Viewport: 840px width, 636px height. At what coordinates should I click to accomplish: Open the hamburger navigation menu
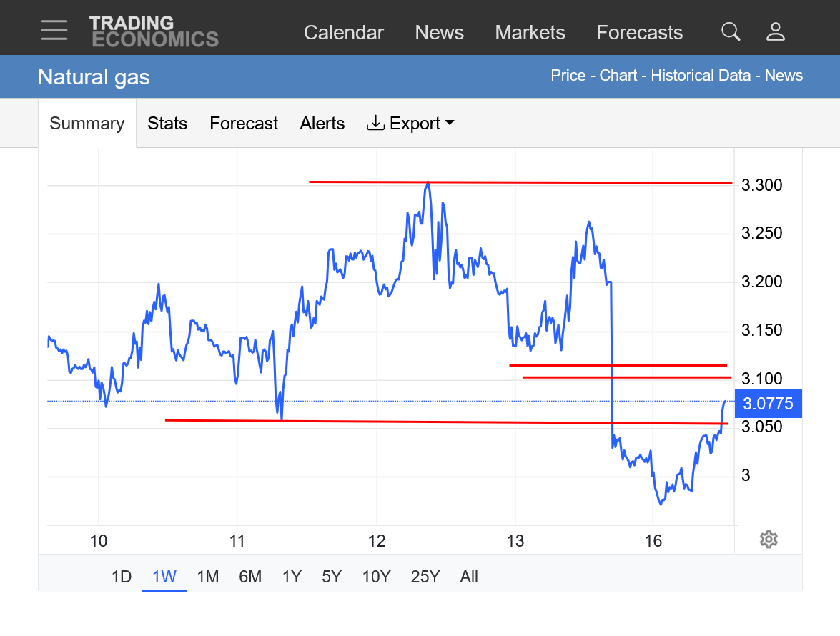54,31
